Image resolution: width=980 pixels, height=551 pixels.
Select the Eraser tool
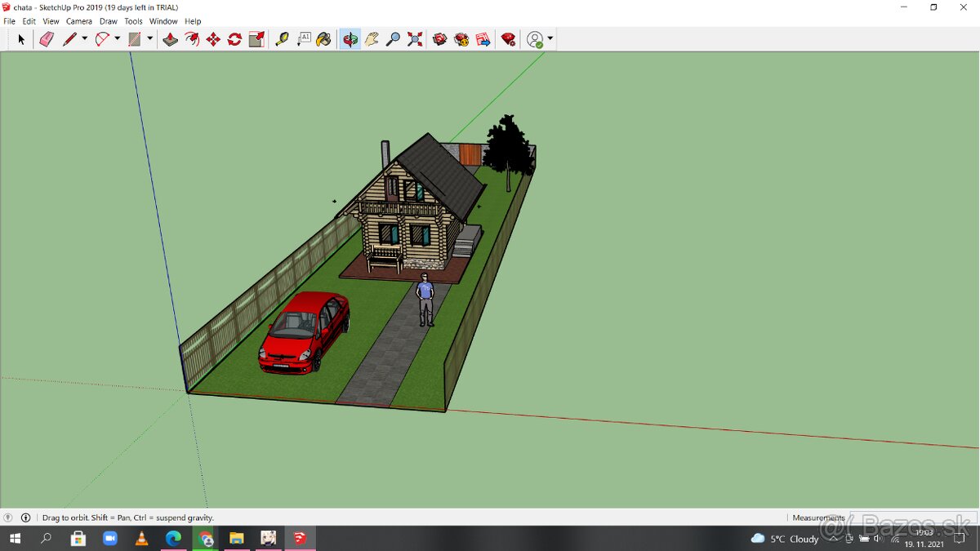coord(47,39)
